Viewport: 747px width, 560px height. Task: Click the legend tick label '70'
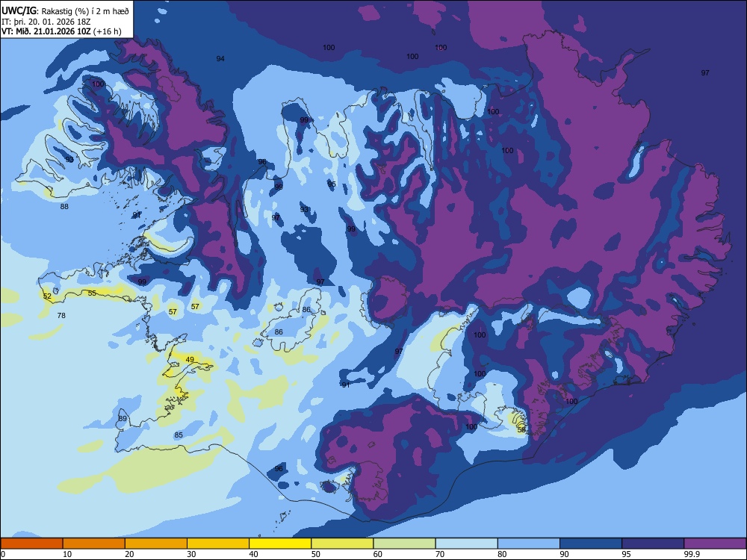440,554
